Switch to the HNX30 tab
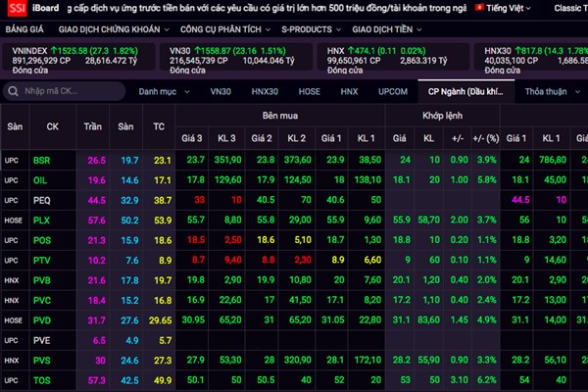Image resolution: width=588 pixels, height=392 pixels. coord(264,91)
